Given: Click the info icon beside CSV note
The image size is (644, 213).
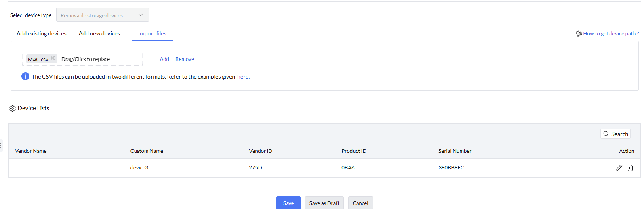Looking at the screenshot, I should coord(25,76).
